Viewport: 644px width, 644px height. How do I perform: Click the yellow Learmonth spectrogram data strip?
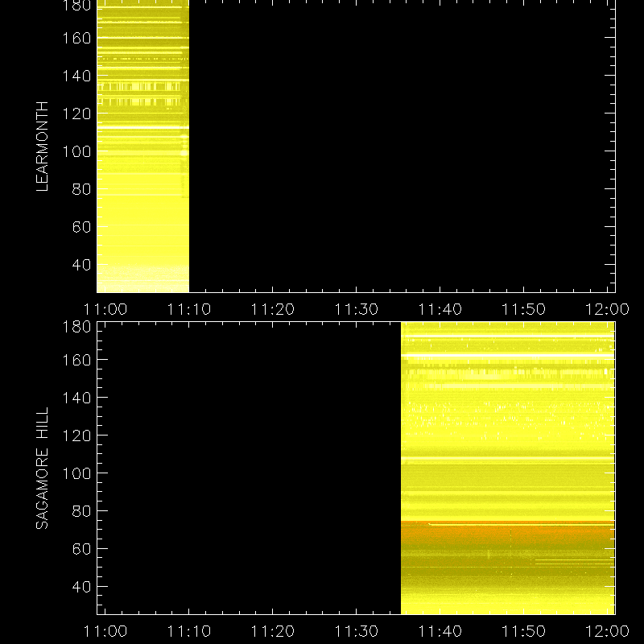coord(143,147)
